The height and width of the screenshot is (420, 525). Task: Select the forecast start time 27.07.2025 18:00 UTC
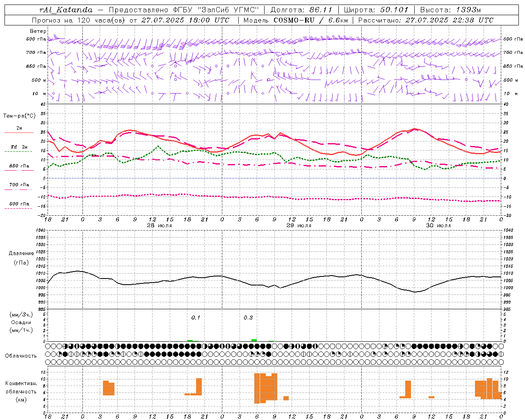pyautogui.click(x=185, y=20)
